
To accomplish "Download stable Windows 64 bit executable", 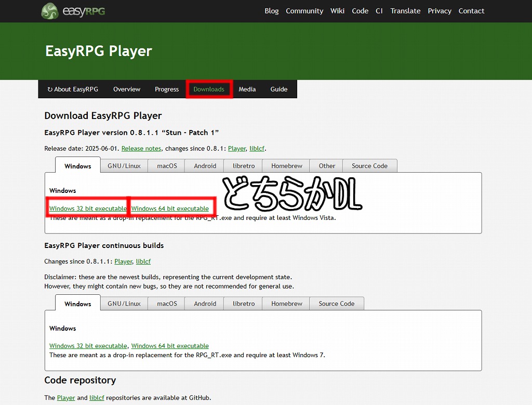I will tap(170, 208).
